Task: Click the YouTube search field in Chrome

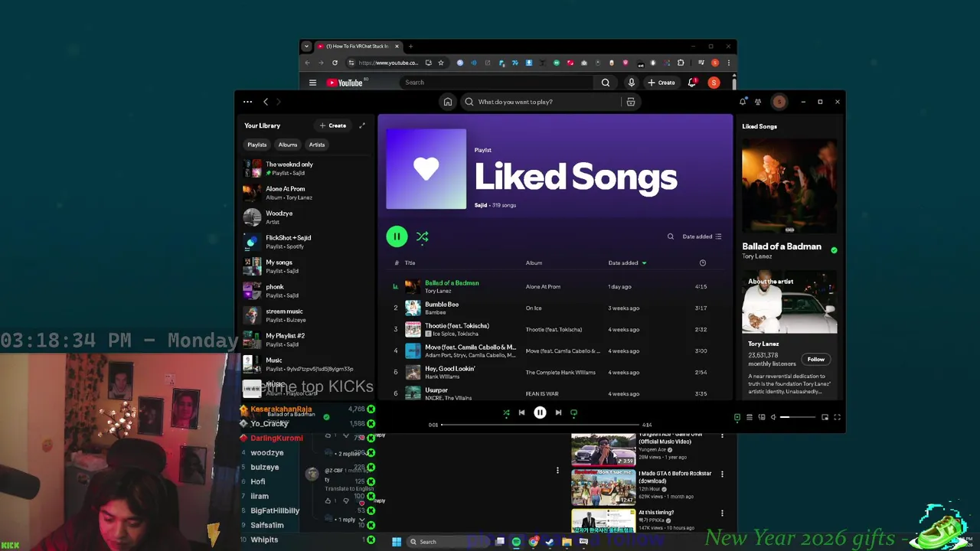Action: pos(496,83)
